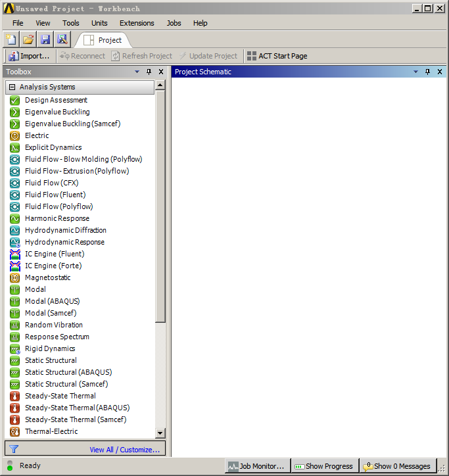Open the File menu
449x476 pixels.
(18, 23)
